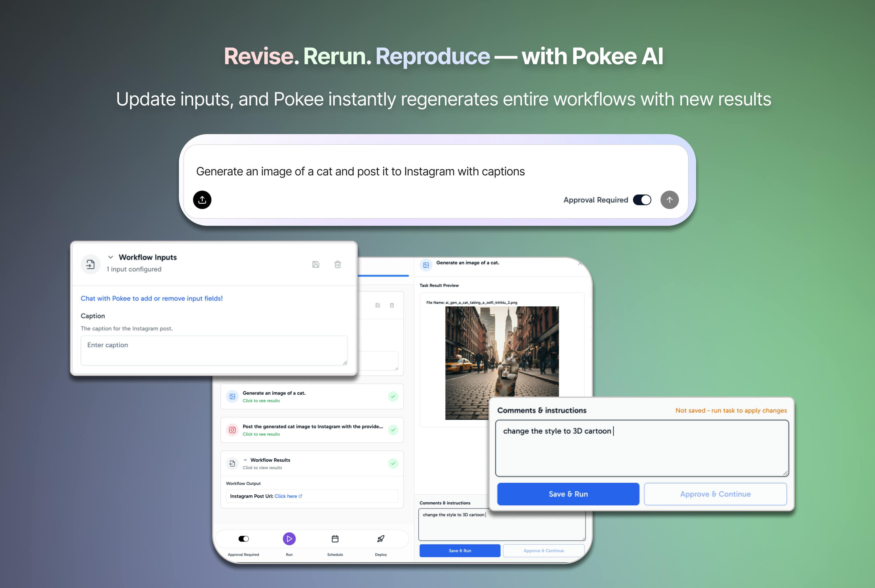Open the Schedule calendar icon
Viewport: 875px width, 588px height.
click(335, 539)
